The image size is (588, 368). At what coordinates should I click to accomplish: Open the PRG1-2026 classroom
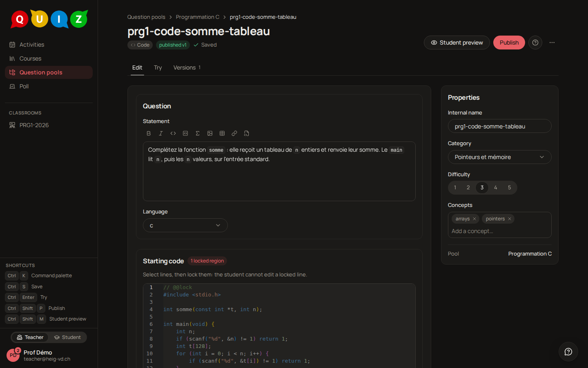[x=49, y=125]
